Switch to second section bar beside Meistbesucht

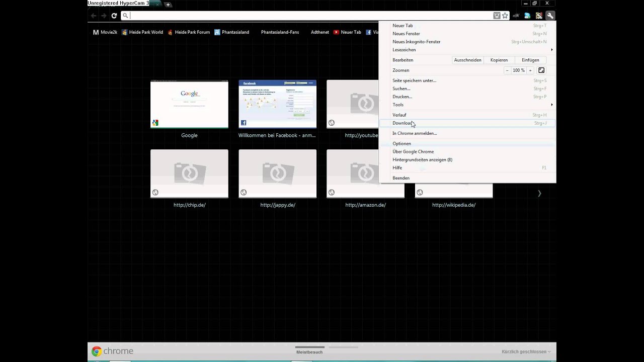coord(343,347)
